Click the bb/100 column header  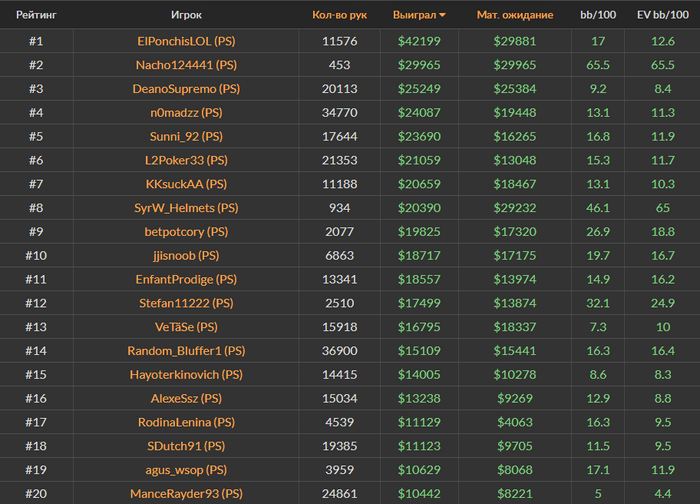point(598,16)
